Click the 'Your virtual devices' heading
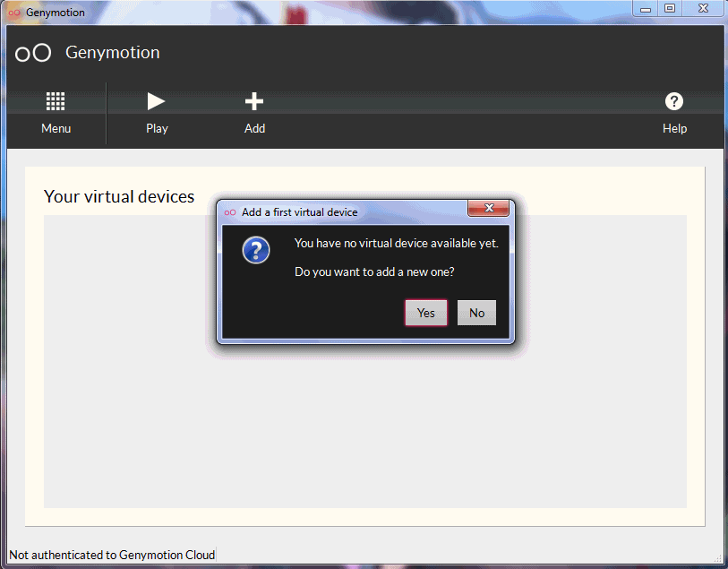This screenshot has width=728, height=569. click(x=119, y=196)
